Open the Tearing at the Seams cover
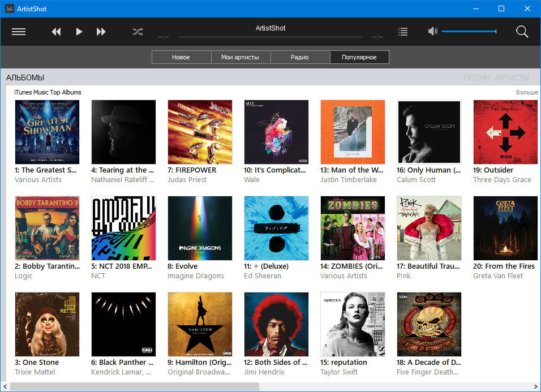This screenshot has width=541, height=392. [123, 132]
